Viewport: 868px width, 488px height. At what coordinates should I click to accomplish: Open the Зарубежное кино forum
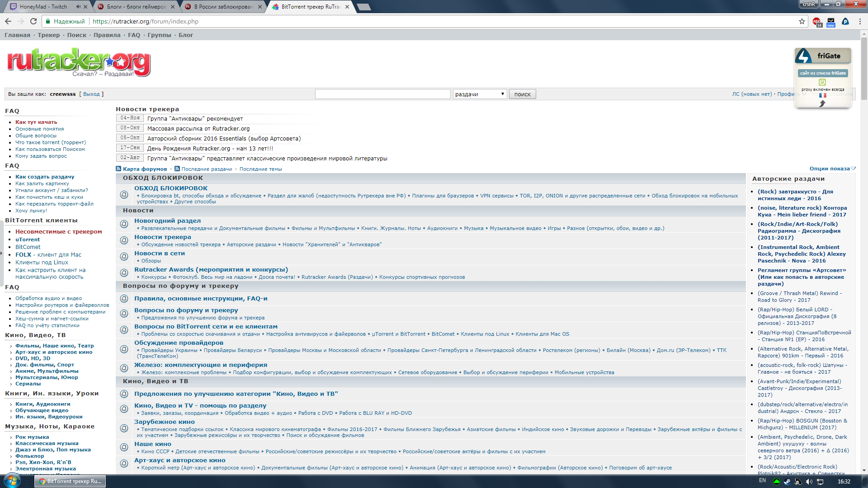coord(165,422)
